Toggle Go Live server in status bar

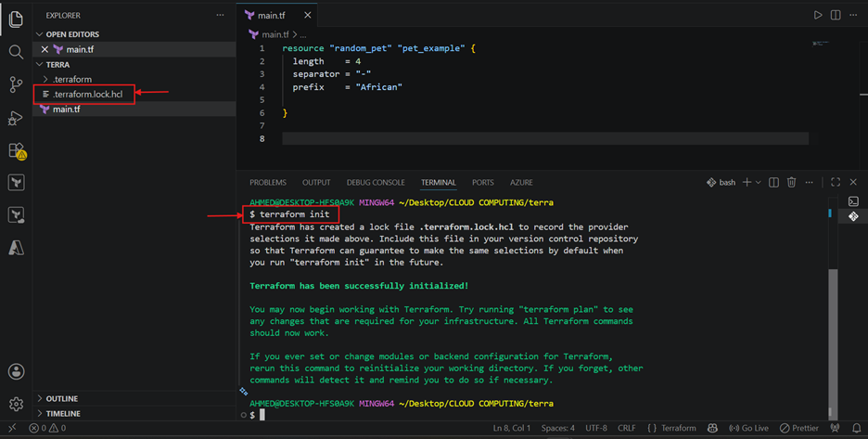pyautogui.click(x=748, y=428)
